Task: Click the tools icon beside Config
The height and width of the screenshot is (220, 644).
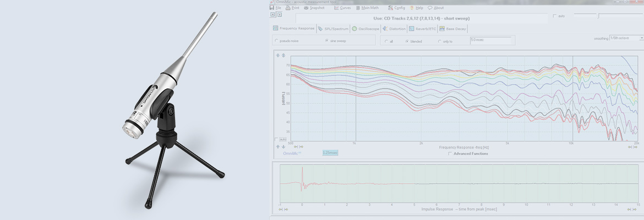Action: click(390, 8)
